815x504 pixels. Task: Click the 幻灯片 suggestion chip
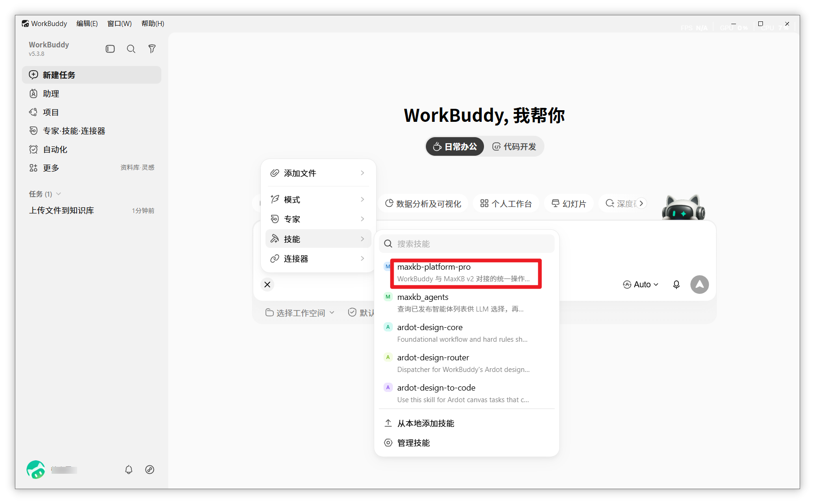coord(569,204)
